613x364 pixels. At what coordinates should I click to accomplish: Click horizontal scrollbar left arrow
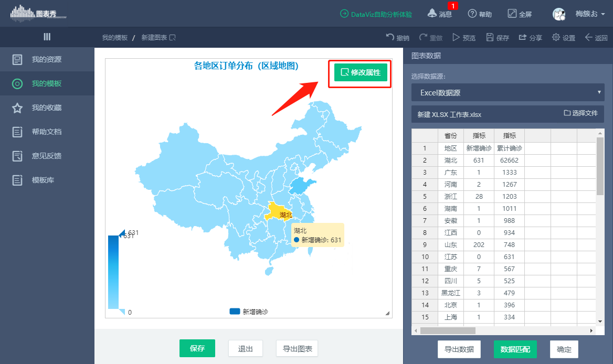[416, 331]
